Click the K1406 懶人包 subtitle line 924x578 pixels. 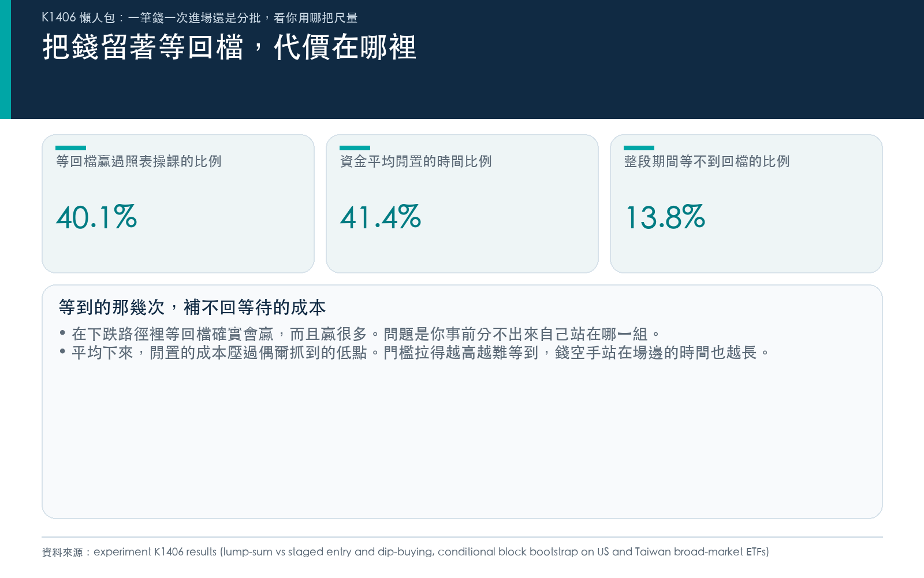coord(200,18)
